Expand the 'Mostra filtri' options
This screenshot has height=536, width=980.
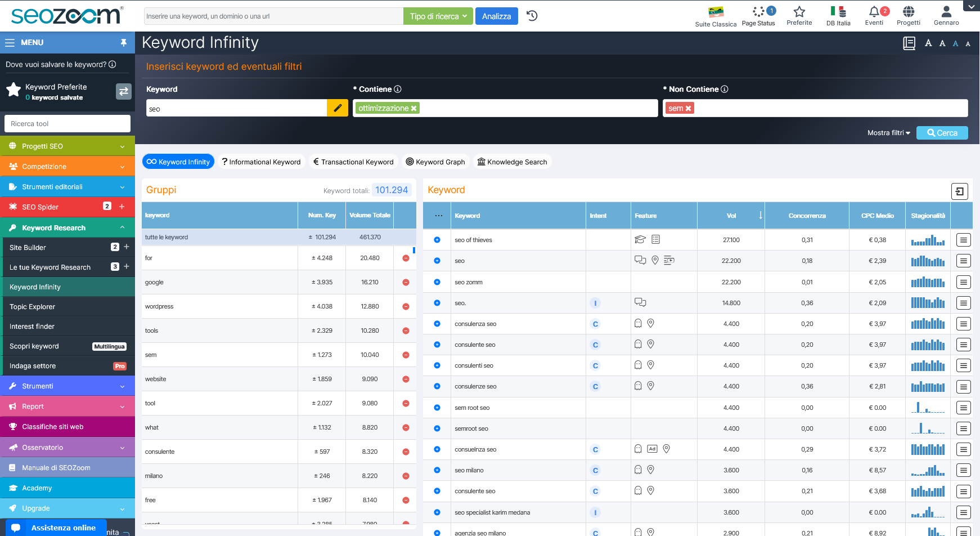[888, 133]
